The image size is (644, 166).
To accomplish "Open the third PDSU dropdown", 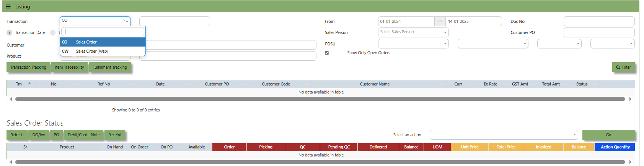I will pos(559,44).
